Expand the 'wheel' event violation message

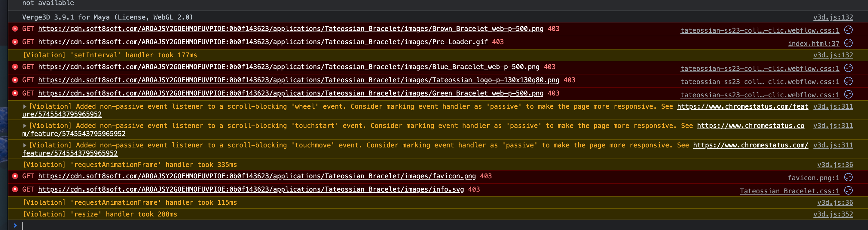click(x=25, y=106)
